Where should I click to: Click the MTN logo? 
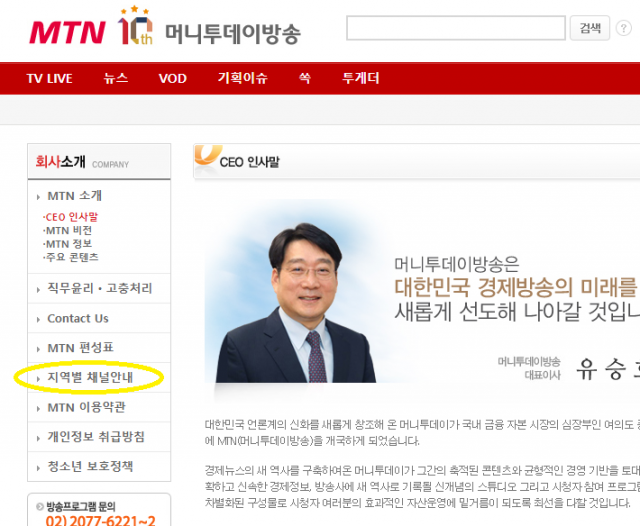[x=67, y=32]
